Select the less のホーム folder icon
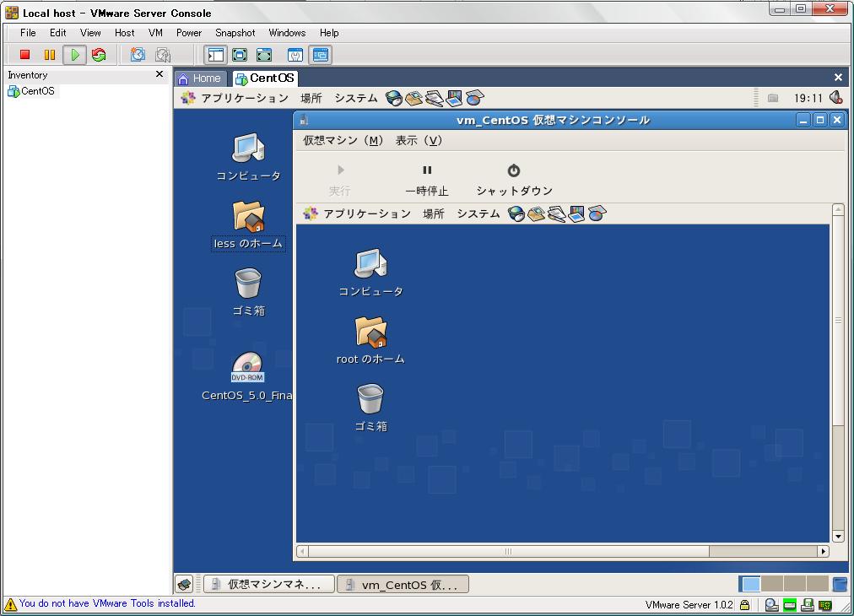This screenshot has width=854, height=616. (x=248, y=224)
